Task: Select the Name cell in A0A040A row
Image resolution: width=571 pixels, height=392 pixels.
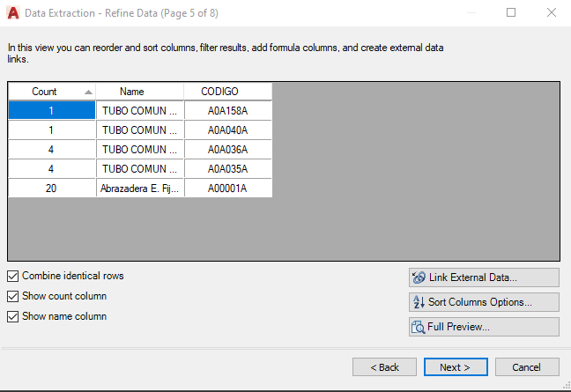Action: 140,130
